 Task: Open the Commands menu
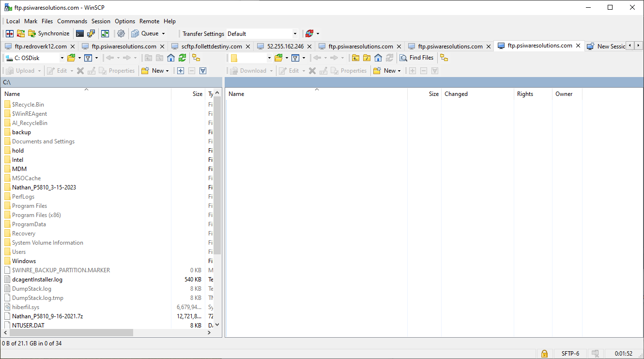(x=72, y=21)
